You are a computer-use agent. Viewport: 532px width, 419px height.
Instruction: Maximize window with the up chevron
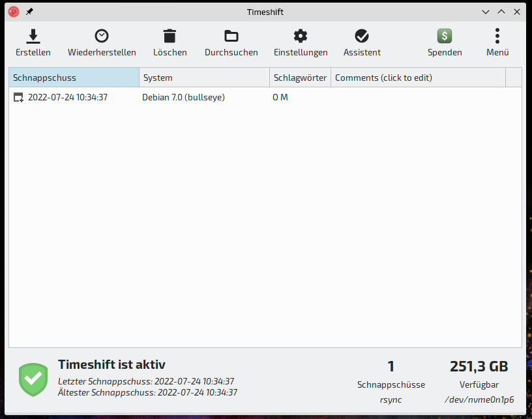coord(501,12)
